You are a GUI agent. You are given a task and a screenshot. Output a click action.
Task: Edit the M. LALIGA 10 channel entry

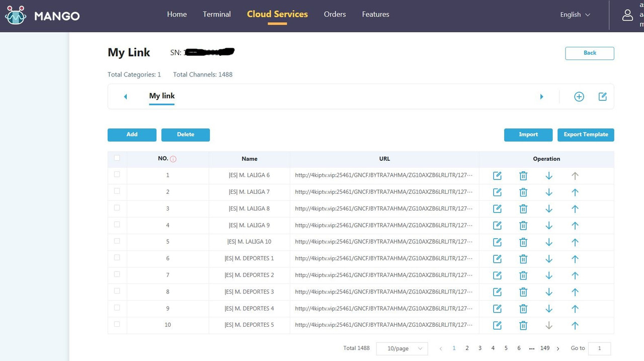(x=497, y=242)
